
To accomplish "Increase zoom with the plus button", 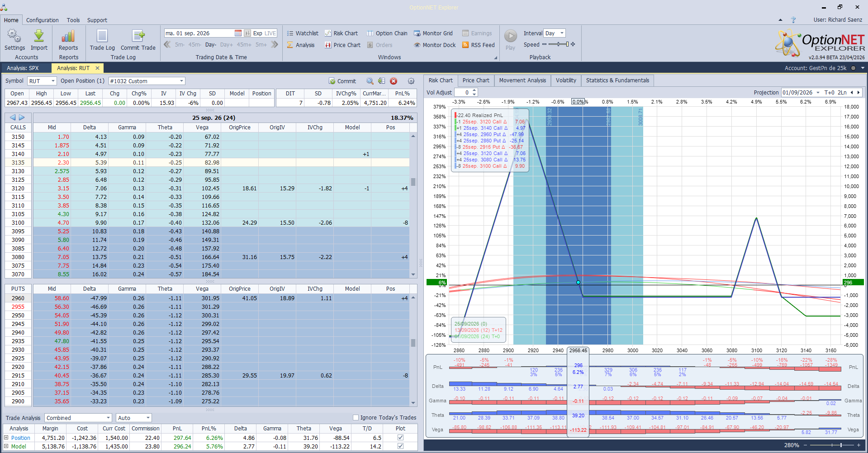I will tap(859, 445).
